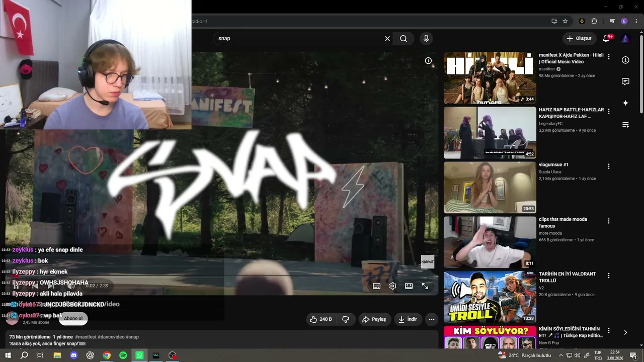Open Windows taskbar search
This screenshot has width=644, height=362.
24,355
